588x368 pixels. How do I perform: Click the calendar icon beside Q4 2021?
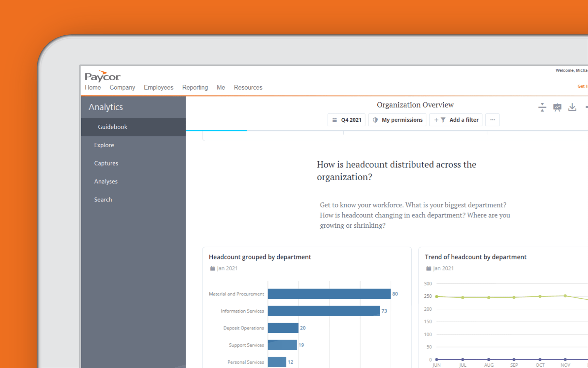(x=335, y=120)
